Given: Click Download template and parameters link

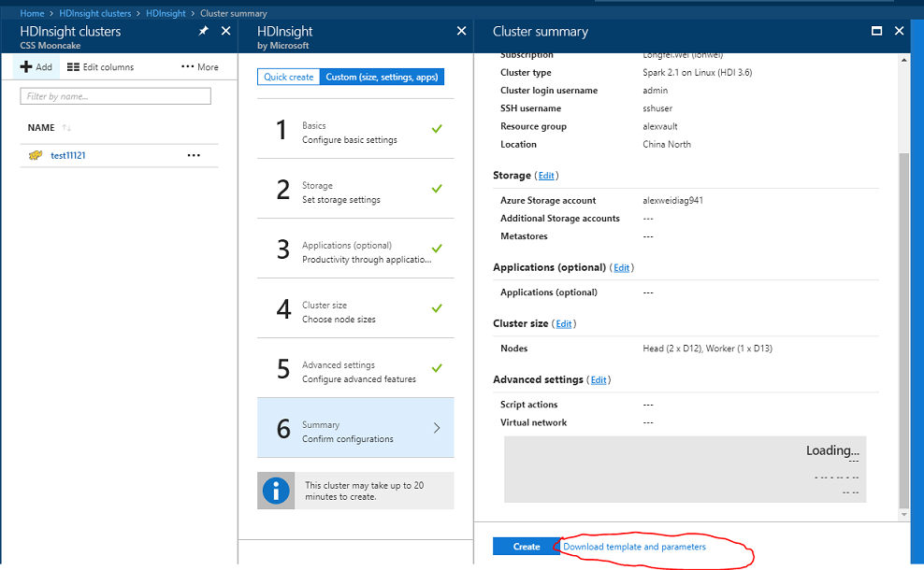Looking at the screenshot, I should 634,547.
